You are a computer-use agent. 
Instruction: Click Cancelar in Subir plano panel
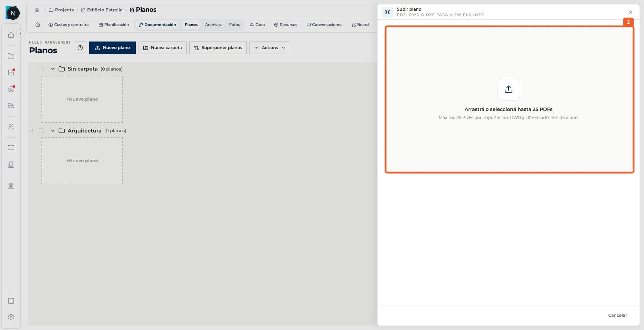point(617,315)
